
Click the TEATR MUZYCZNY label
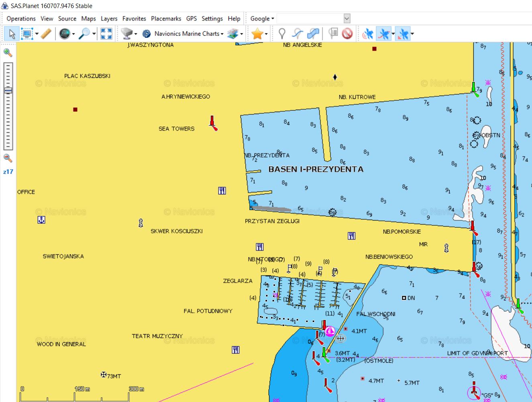point(157,336)
